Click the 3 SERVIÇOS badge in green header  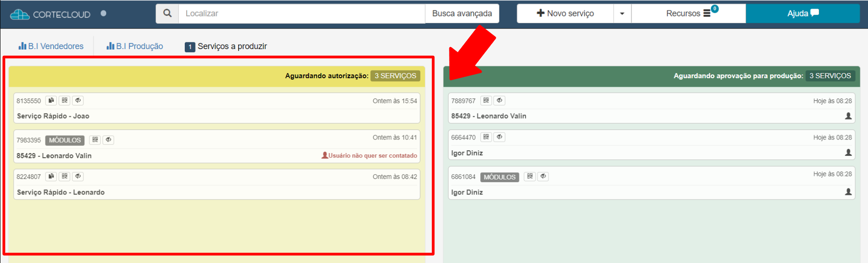pyautogui.click(x=830, y=76)
